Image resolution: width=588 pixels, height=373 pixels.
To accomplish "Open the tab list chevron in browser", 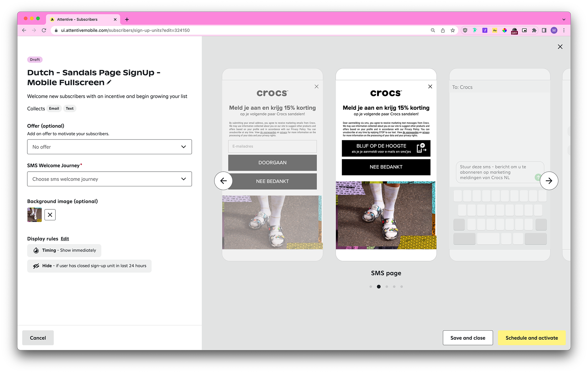I will click(564, 19).
